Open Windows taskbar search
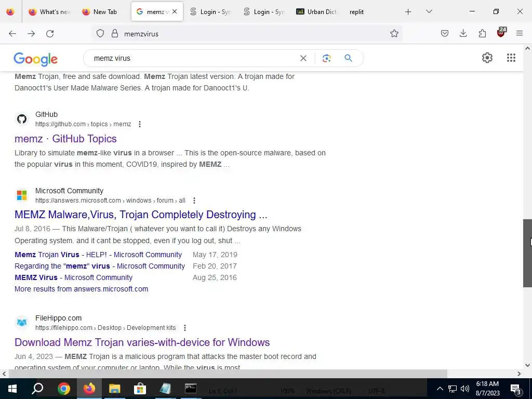The width and height of the screenshot is (532, 399). coord(37,389)
